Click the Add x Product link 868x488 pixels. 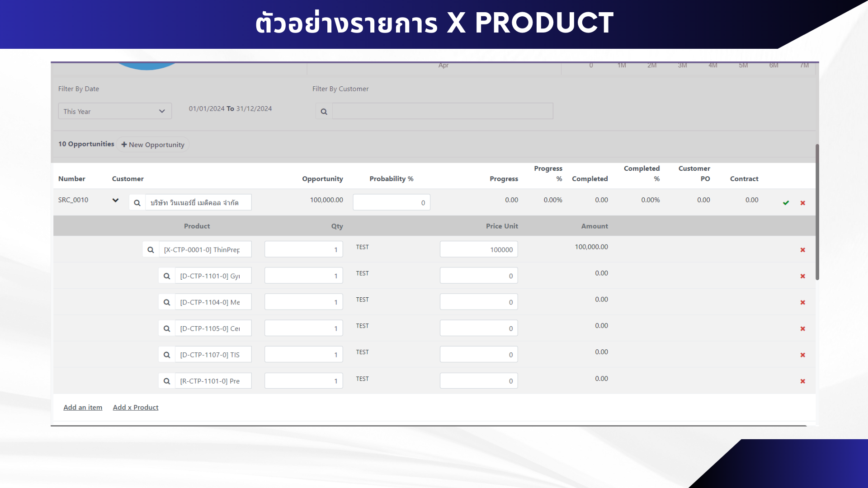136,407
